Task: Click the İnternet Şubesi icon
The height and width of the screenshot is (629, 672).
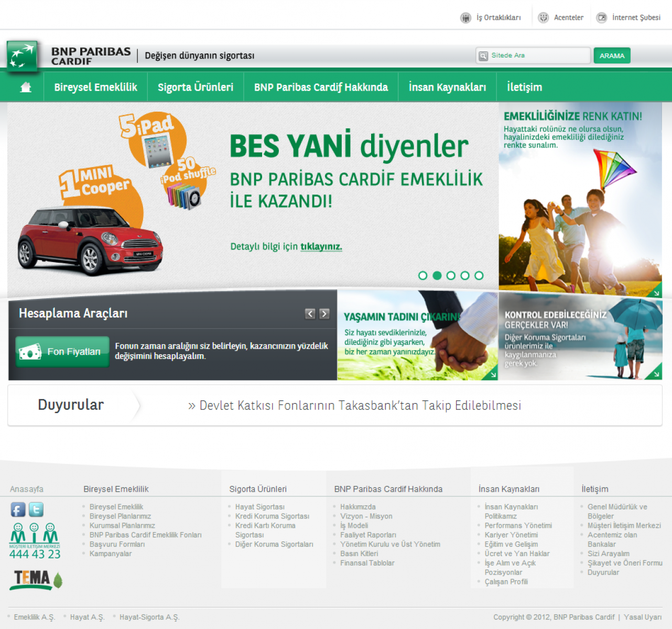Action: [602, 18]
